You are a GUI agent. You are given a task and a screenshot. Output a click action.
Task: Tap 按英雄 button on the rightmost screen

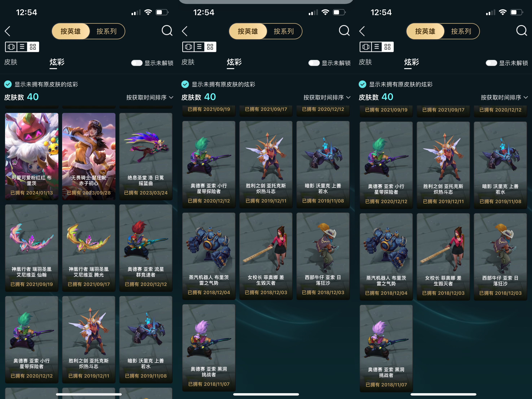(425, 31)
